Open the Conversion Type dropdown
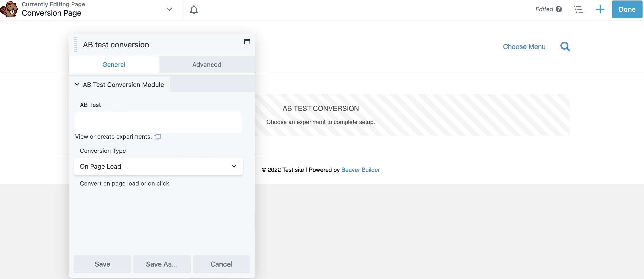 (158, 166)
